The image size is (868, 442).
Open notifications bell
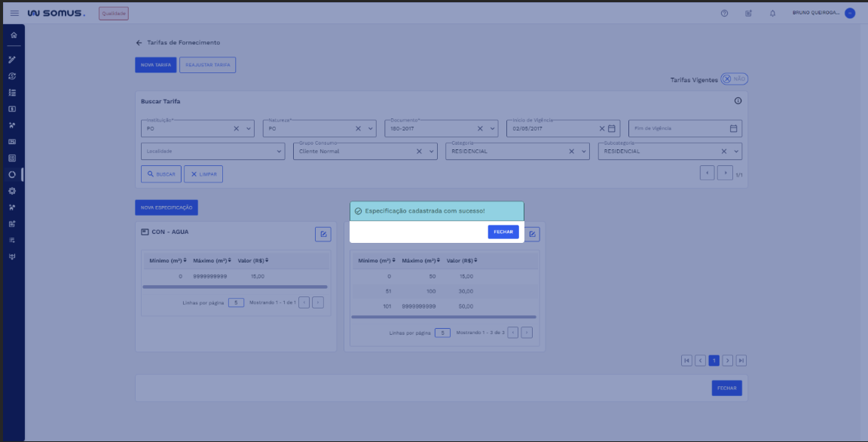[x=772, y=14]
